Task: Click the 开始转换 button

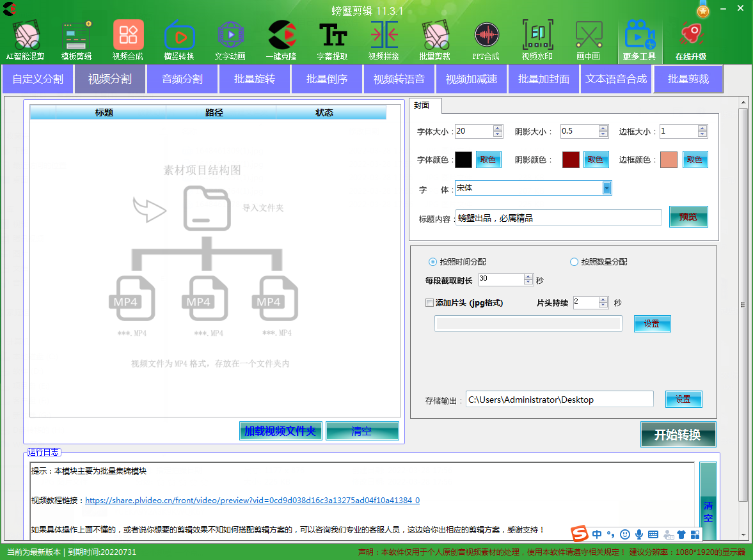Action: coord(678,435)
